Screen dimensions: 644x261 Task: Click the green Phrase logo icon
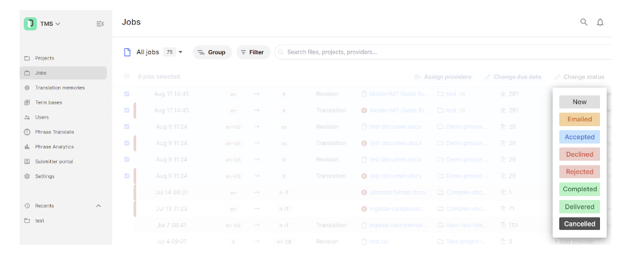[30, 24]
